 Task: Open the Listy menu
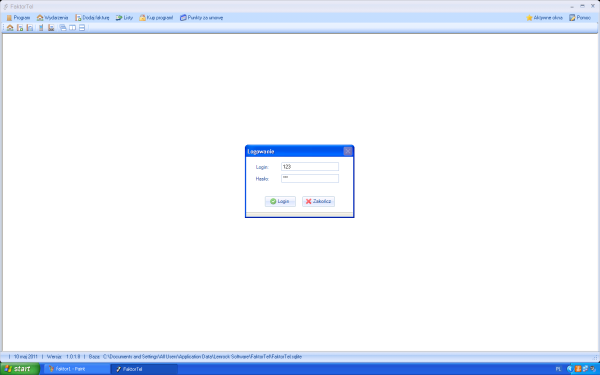coord(124,18)
